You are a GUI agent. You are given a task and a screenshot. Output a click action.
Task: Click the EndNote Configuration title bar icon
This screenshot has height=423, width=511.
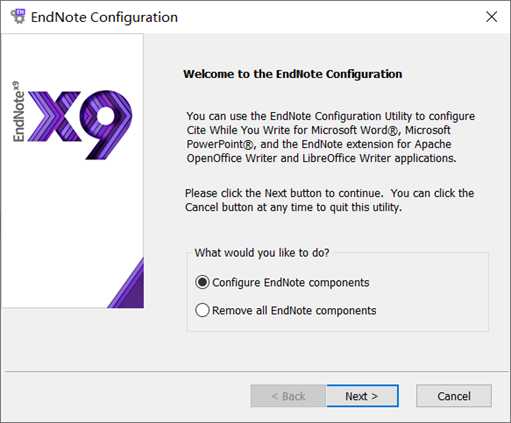[18, 16]
